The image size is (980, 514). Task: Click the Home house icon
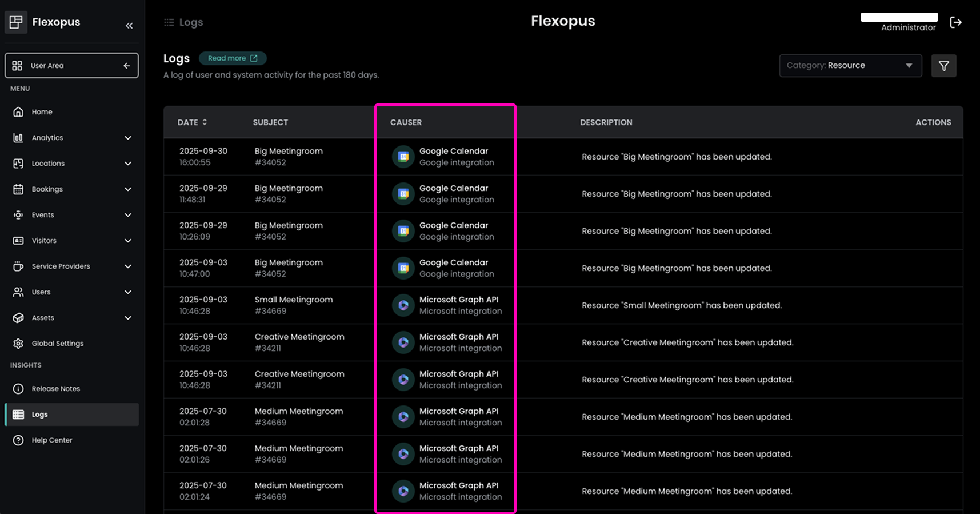point(18,112)
